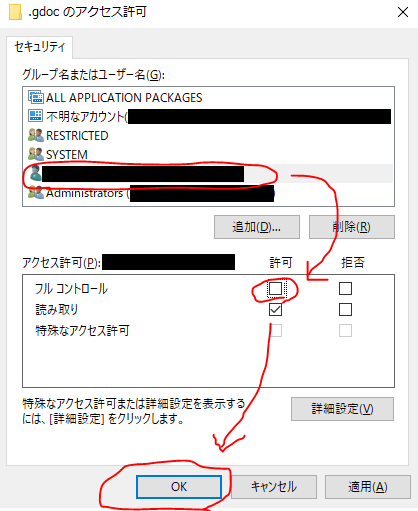Click the selected user account icon
This screenshot has height=511, width=418.
point(35,173)
